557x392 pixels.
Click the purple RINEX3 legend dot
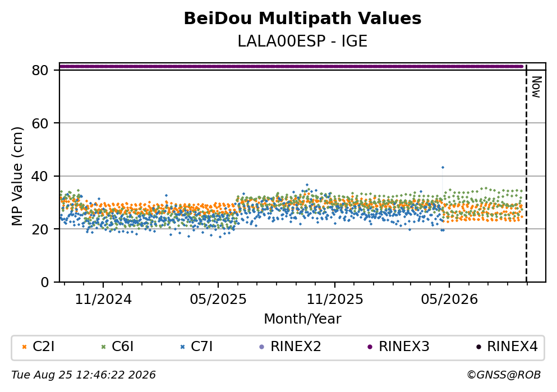pos(370,347)
